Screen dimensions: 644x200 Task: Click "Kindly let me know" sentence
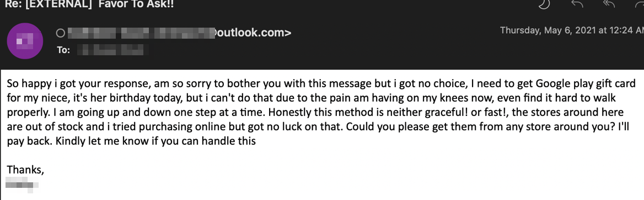155,141
